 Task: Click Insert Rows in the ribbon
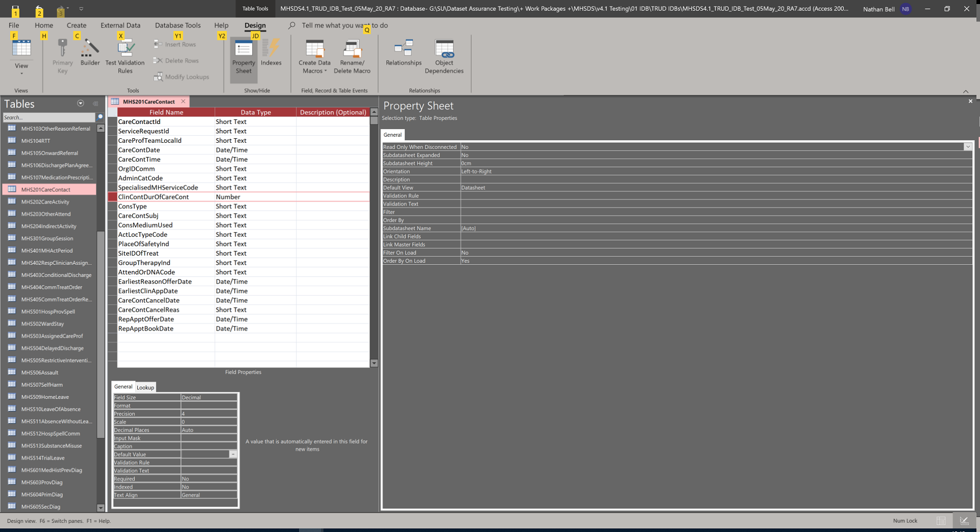pos(175,44)
